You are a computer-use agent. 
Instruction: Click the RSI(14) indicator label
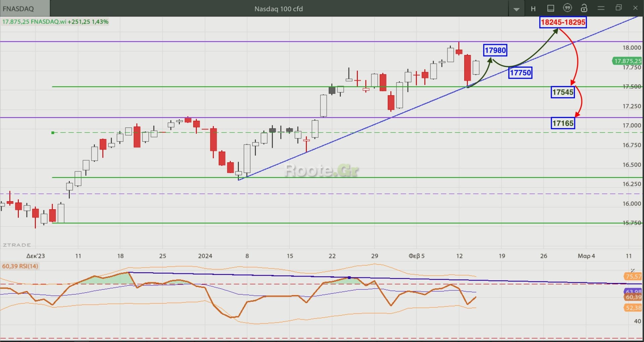tap(20, 266)
